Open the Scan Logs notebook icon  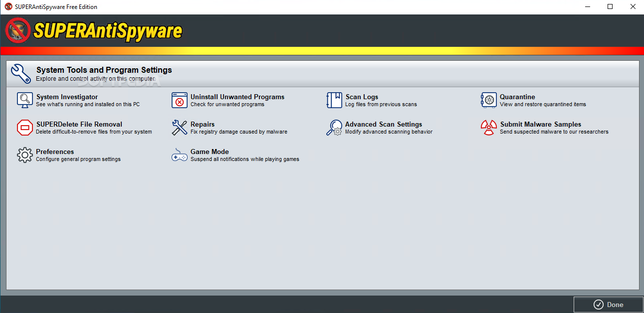(x=334, y=100)
